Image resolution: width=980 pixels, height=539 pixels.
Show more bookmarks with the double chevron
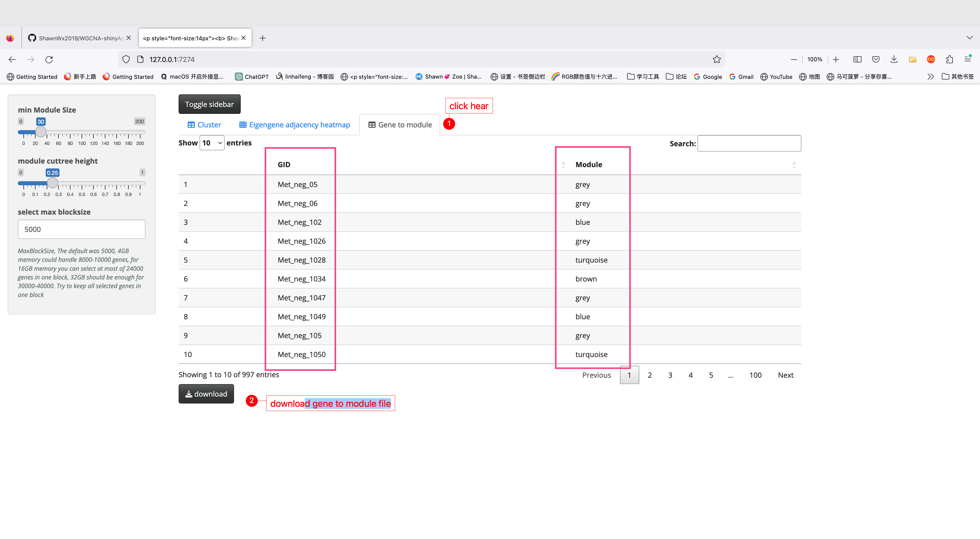point(930,77)
